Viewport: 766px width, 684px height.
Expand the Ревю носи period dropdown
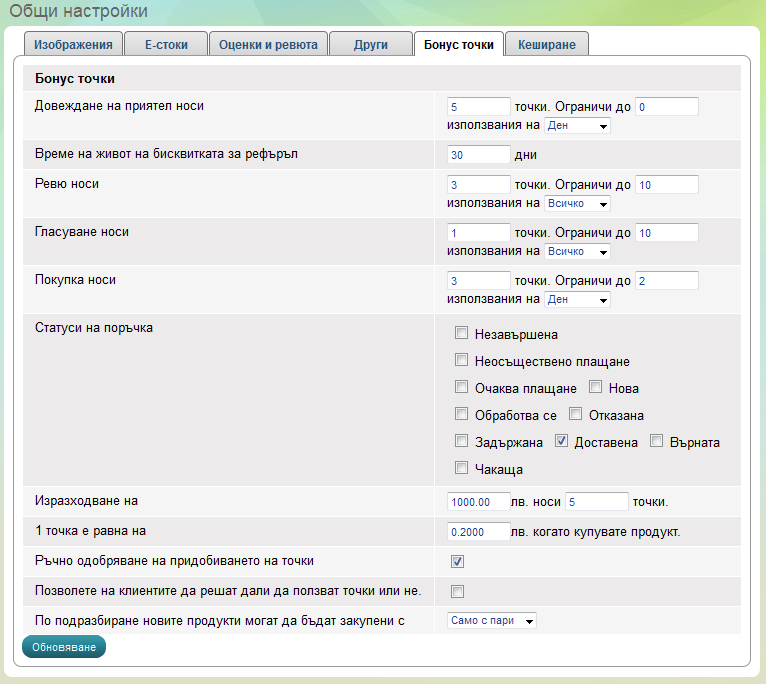pyautogui.click(x=577, y=204)
